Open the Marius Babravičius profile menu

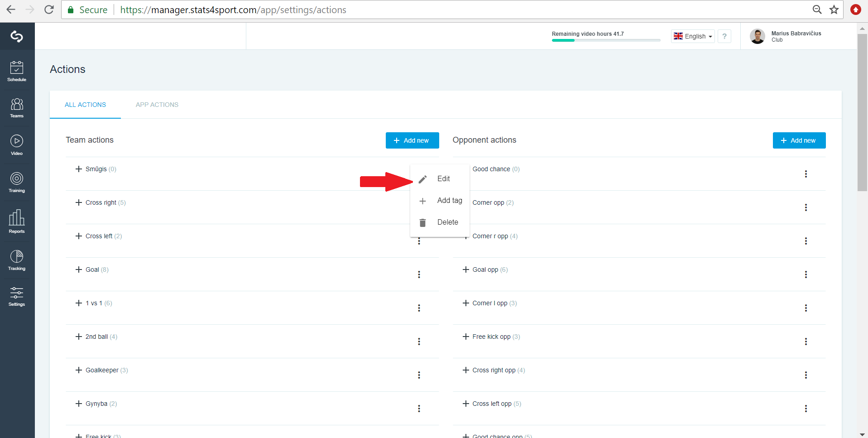click(x=786, y=36)
